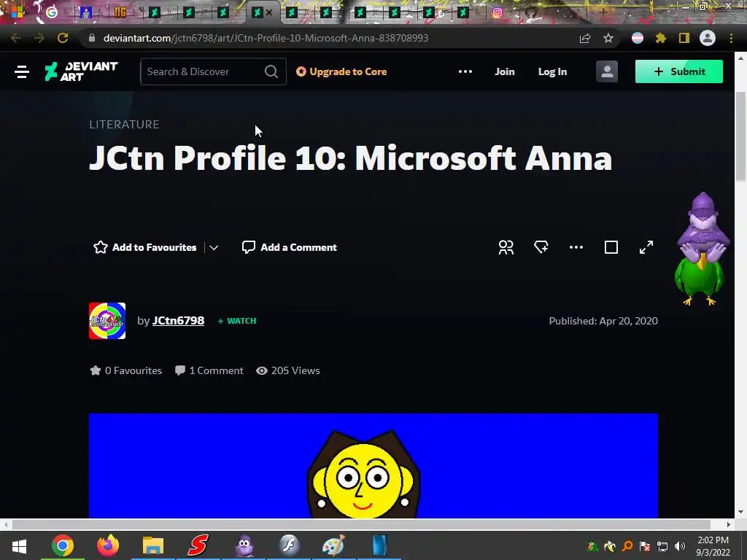Open BonziBuddy from the taskbar

coord(244,545)
